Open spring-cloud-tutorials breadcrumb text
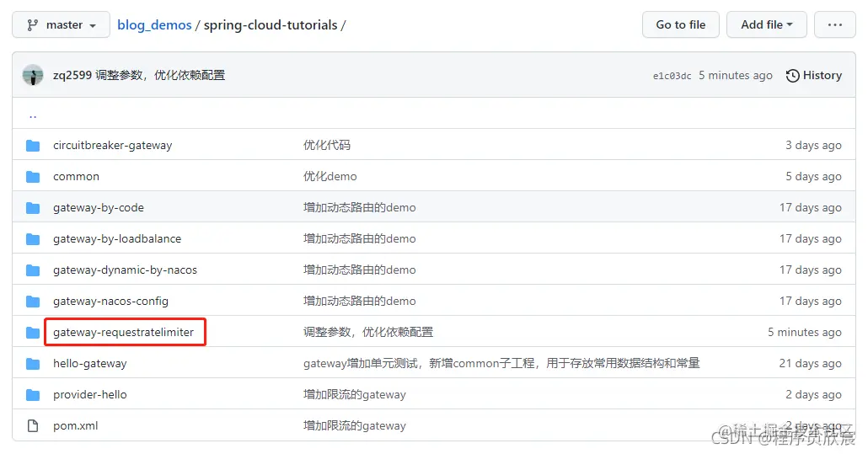The image size is (868, 454). click(271, 25)
